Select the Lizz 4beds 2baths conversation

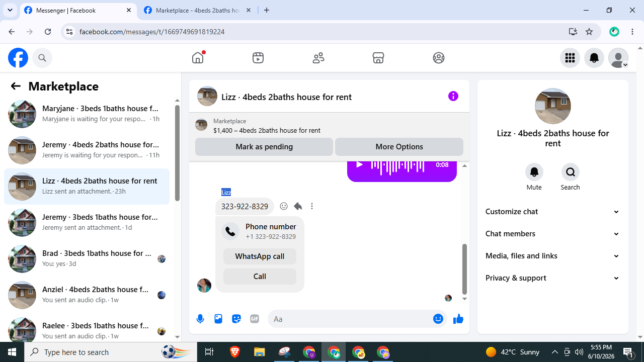[x=87, y=187]
